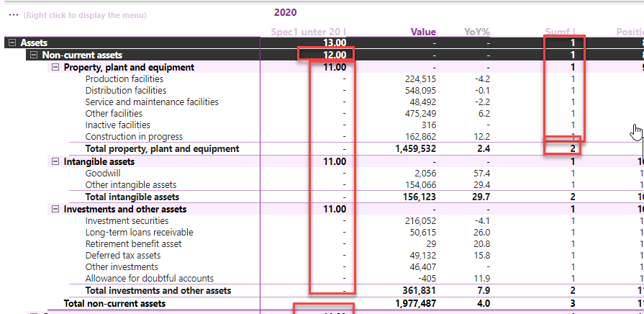Image resolution: width=644 pixels, height=314 pixels.
Task: Click the total value 156,123
Action: click(419, 197)
